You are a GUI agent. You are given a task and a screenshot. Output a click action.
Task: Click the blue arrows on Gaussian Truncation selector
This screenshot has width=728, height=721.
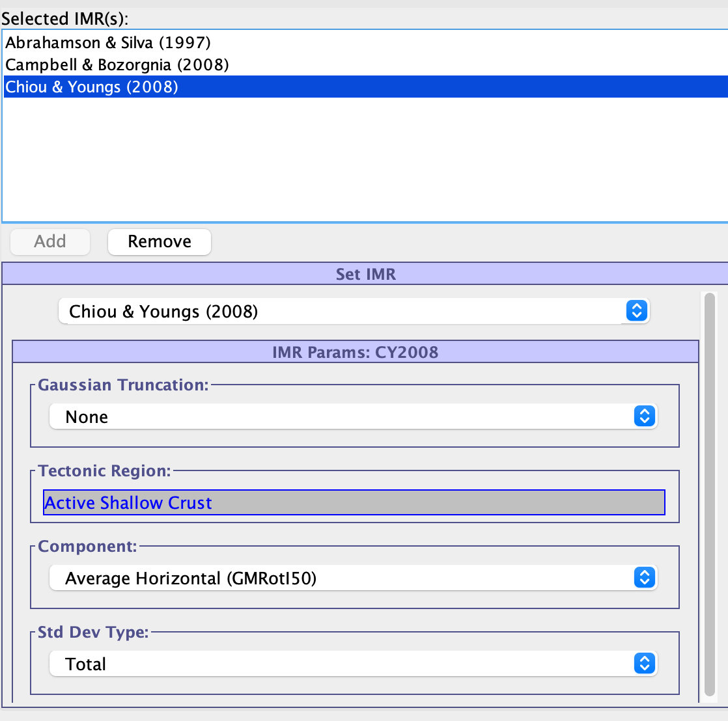643,416
